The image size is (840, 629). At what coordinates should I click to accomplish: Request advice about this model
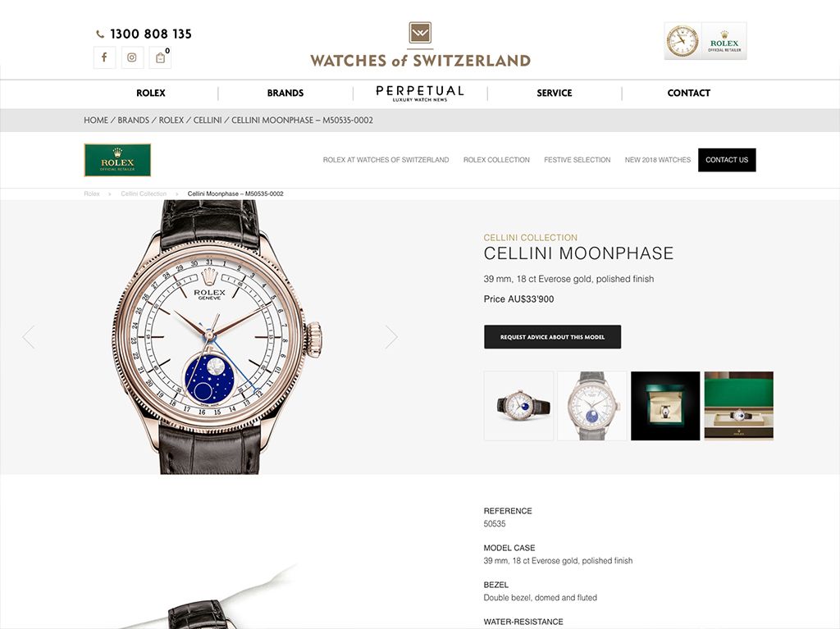coord(552,337)
